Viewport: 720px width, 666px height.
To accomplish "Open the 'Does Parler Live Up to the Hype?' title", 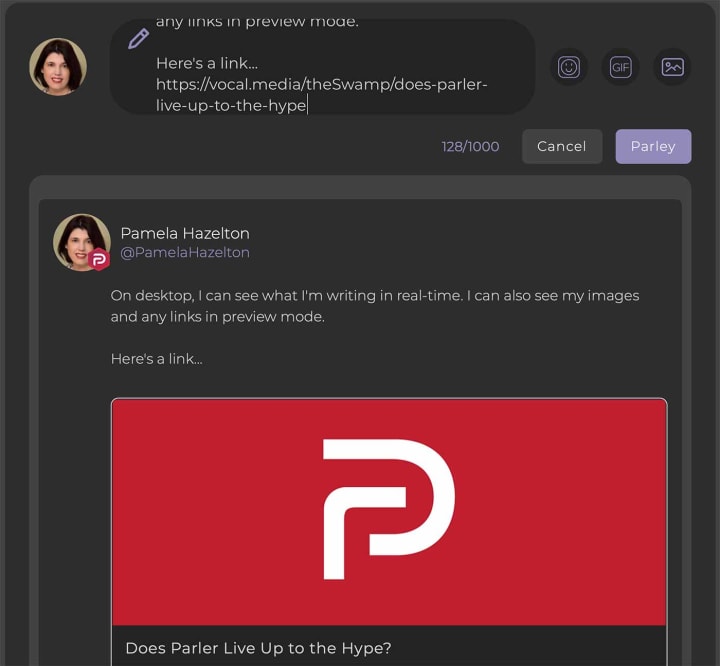I will pyautogui.click(x=258, y=648).
